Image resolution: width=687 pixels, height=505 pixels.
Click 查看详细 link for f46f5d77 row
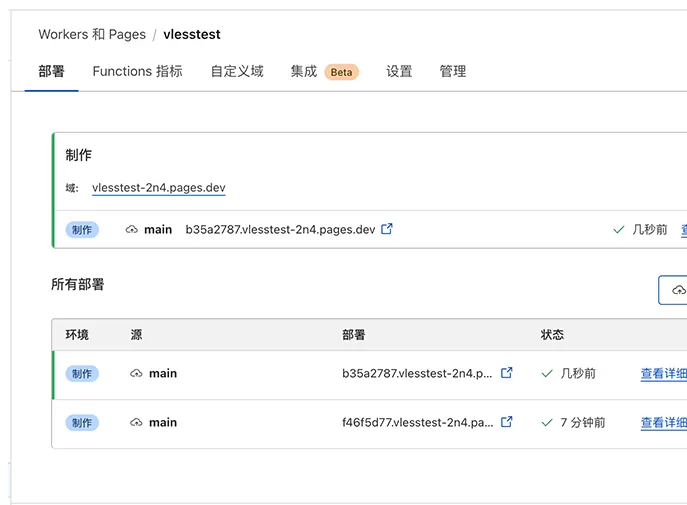pyautogui.click(x=663, y=423)
